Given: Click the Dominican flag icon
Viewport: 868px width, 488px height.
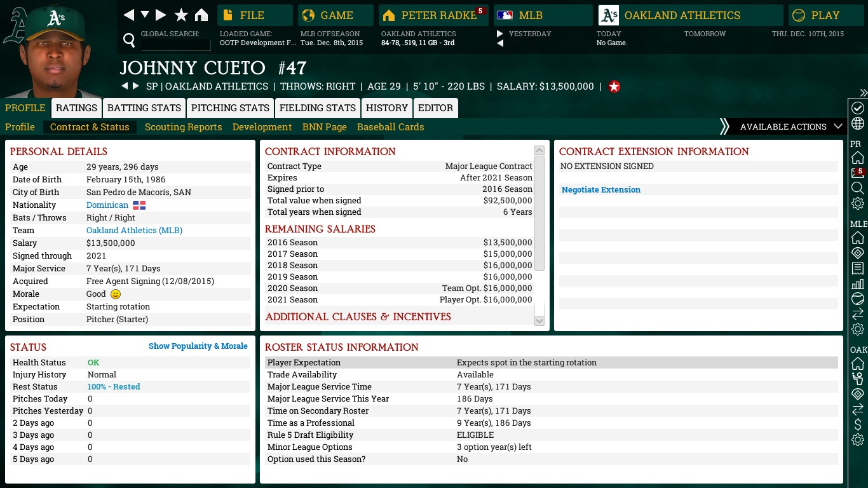Looking at the screenshot, I should tap(139, 205).
